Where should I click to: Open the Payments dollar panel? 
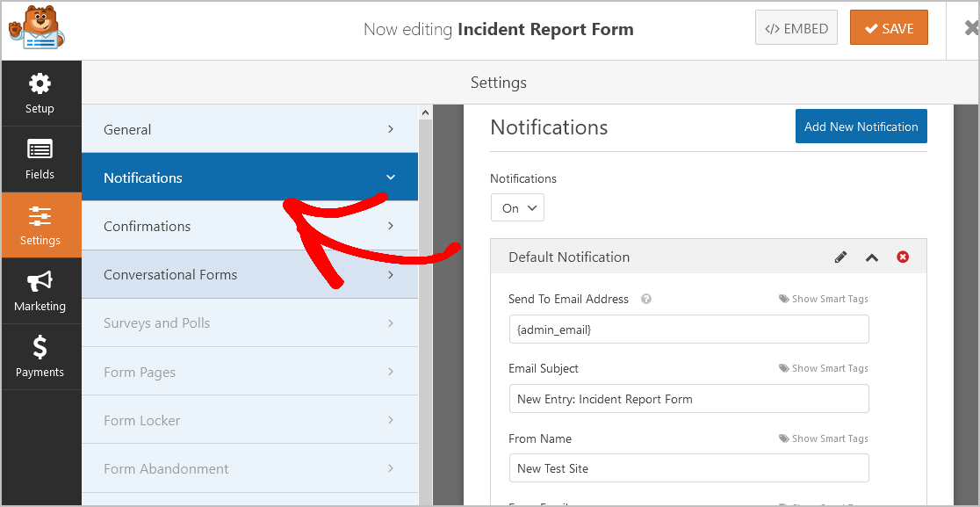[x=40, y=357]
